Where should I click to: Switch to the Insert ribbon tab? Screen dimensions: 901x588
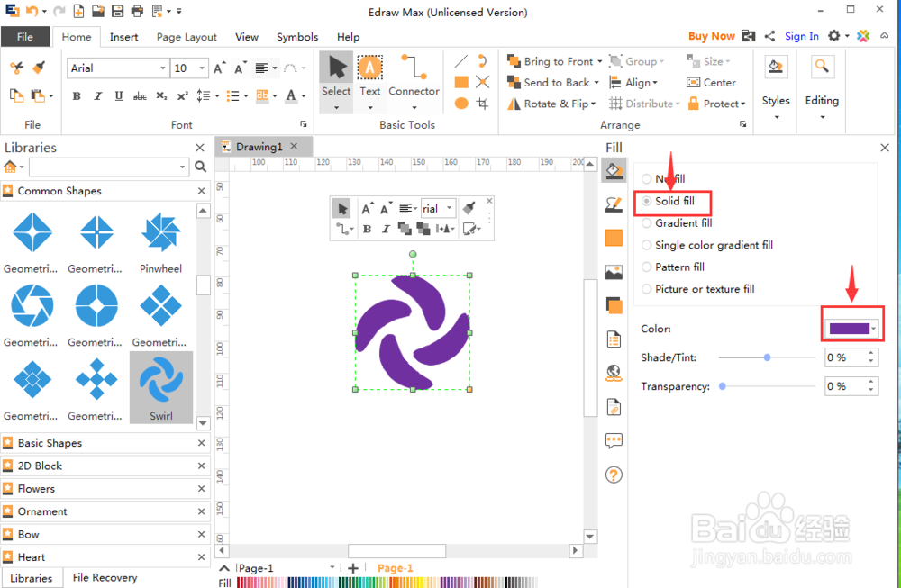pos(123,37)
